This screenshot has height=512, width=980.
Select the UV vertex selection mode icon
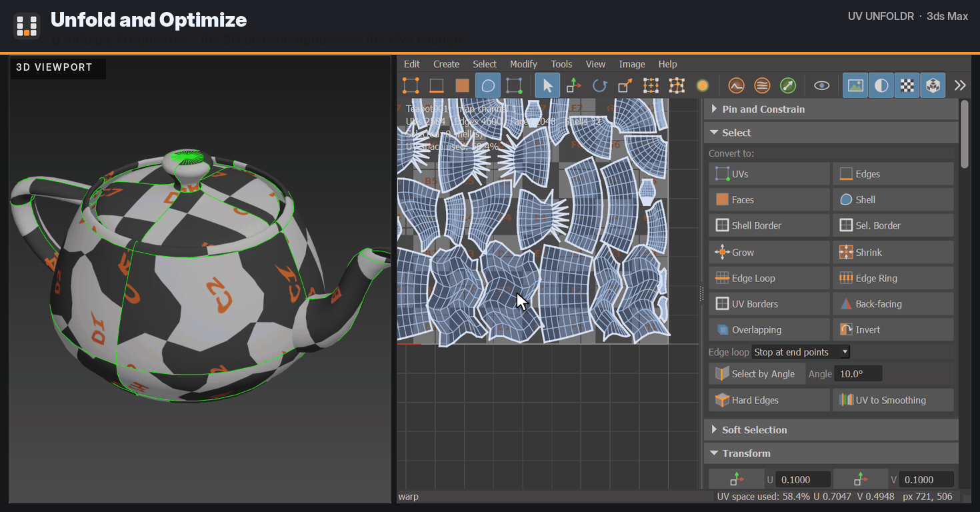click(411, 85)
